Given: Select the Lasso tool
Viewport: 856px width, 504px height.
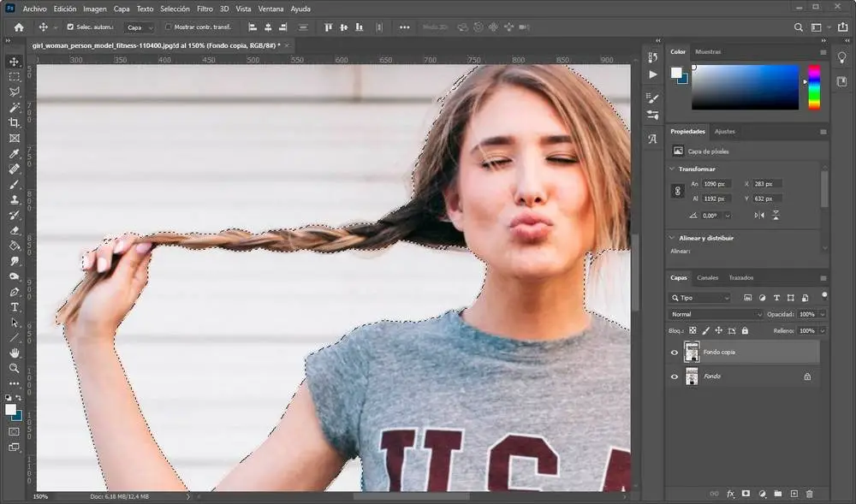Looking at the screenshot, I should [15, 92].
